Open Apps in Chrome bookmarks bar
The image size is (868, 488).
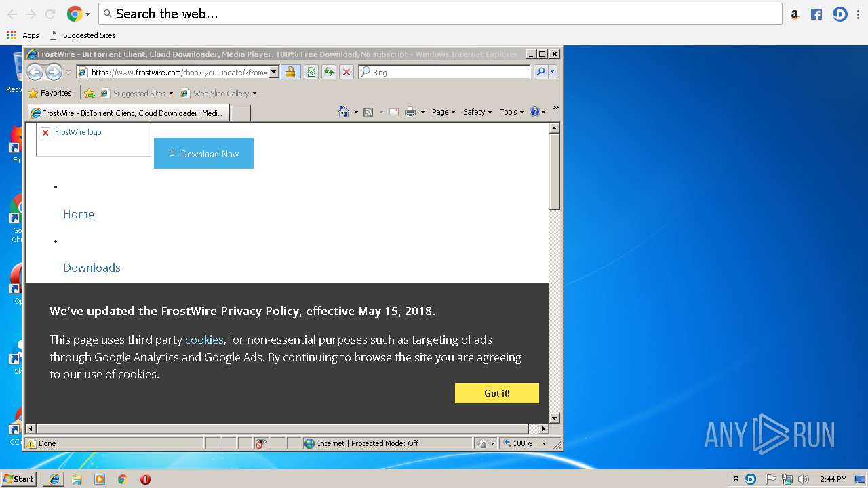[x=23, y=35]
